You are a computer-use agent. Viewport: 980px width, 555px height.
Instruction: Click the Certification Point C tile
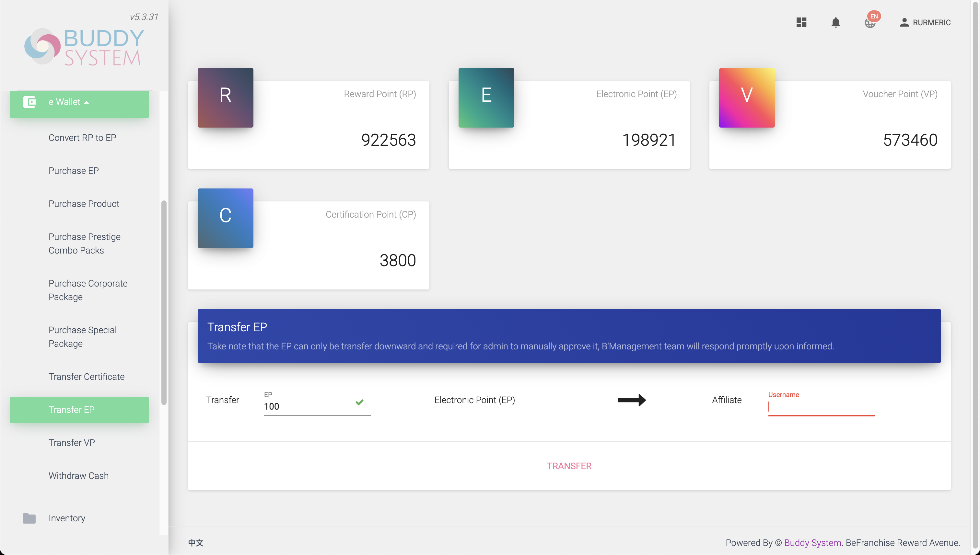coord(226,218)
